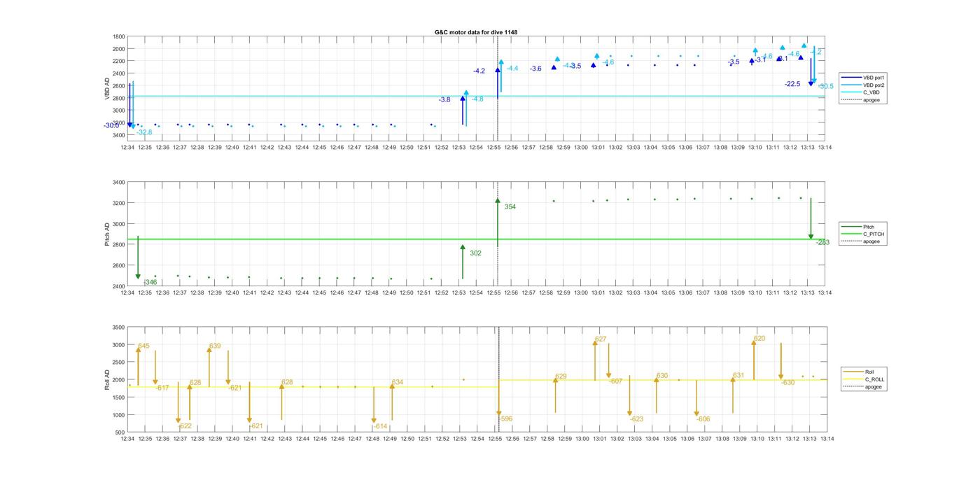Click the '3500' tick on Roll axis

[119, 328]
